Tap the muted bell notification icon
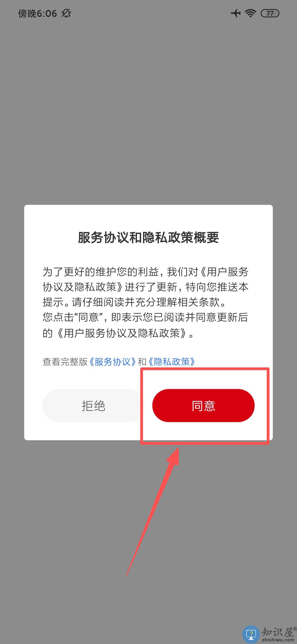297x644 pixels. coord(66,13)
